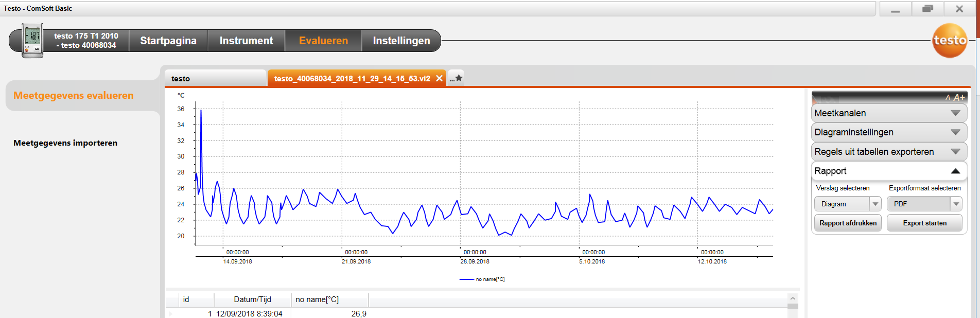Close the testo_40068034 .vi2 file tab

pyautogui.click(x=439, y=78)
